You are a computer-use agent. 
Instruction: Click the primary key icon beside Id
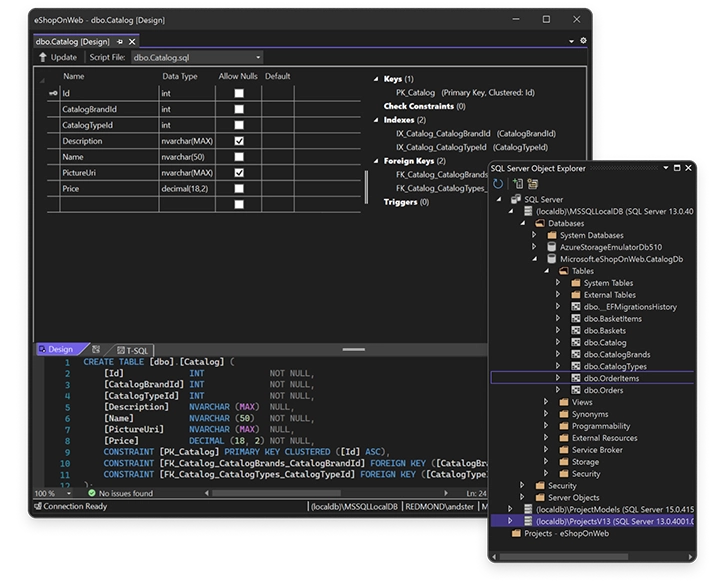[53, 93]
